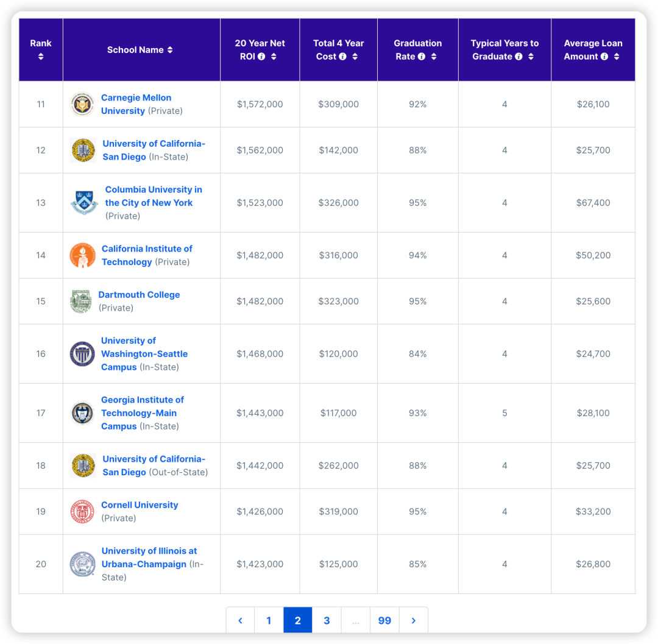658x644 pixels.
Task: Click the 5 years to graduate value
Action: coord(505,413)
